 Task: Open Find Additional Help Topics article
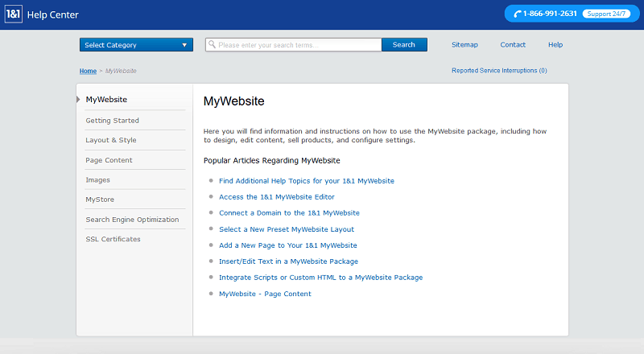click(307, 181)
